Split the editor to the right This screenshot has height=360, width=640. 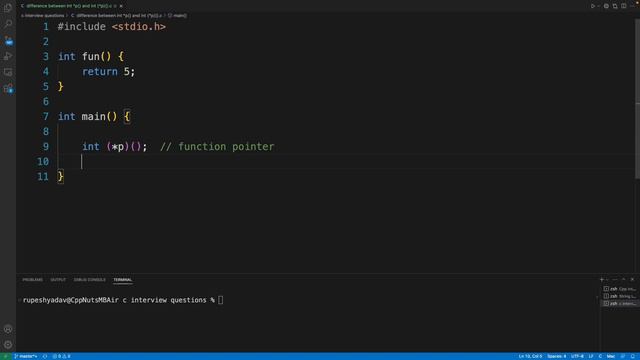624,6
